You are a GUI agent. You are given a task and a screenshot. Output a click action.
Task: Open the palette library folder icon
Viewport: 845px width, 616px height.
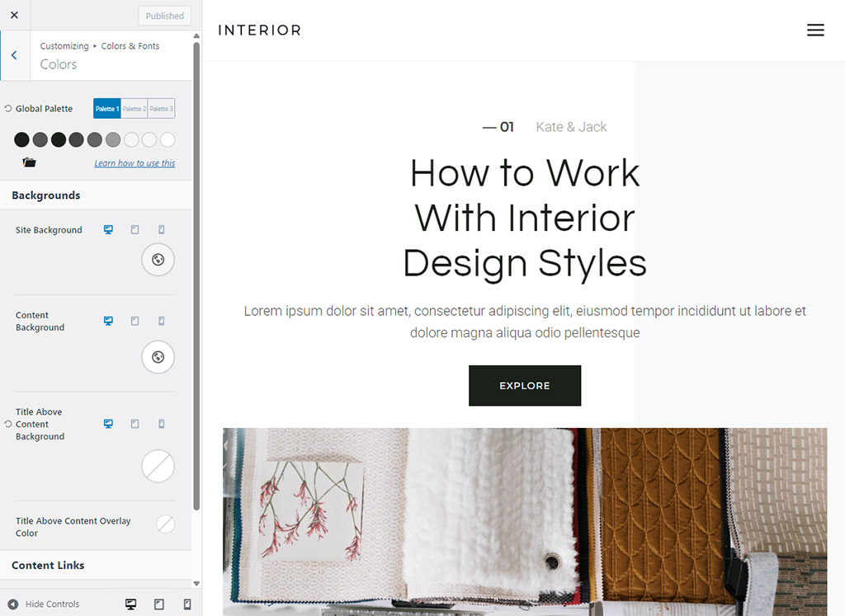point(30,162)
